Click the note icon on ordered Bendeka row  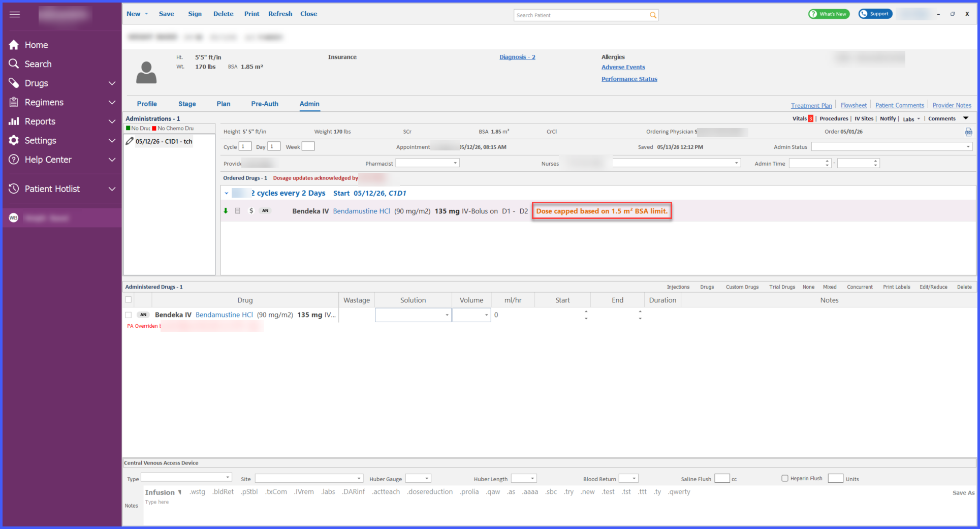(x=237, y=210)
